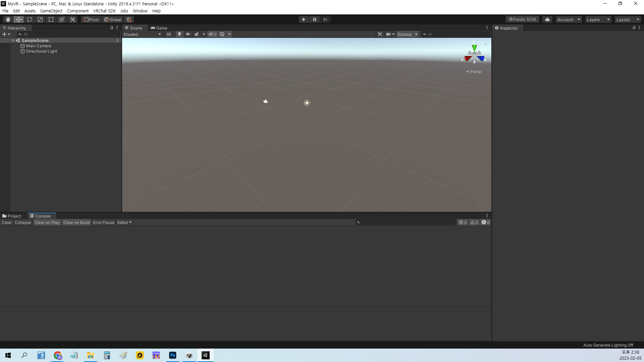Image resolution: width=644 pixels, height=362 pixels.
Task: Select the Hand tool
Action: coord(8,19)
